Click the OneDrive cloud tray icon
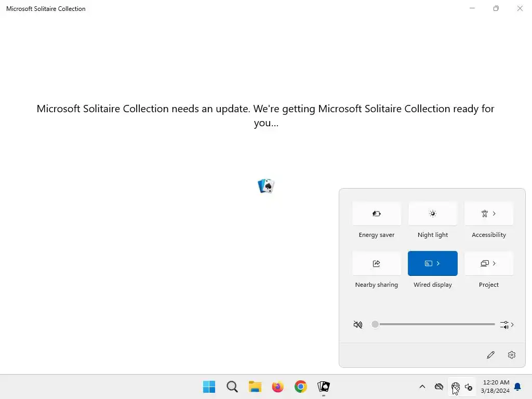Image resolution: width=532 pixels, height=399 pixels. [438, 387]
